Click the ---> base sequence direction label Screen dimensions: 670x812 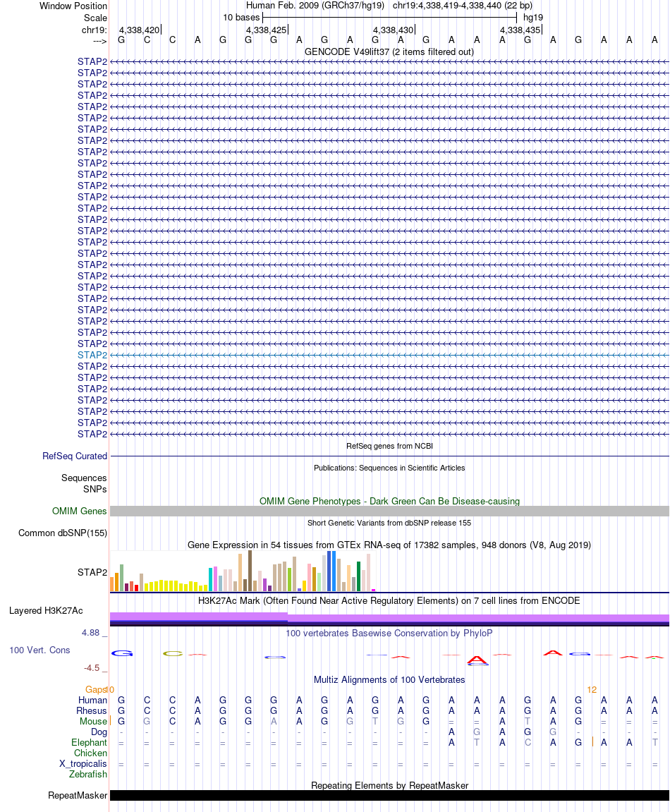point(99,41)
